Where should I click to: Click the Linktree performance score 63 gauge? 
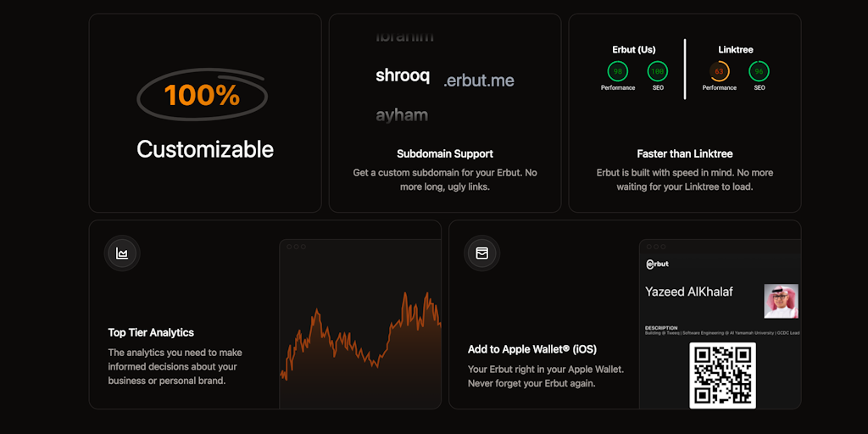(x=719, y=71)
